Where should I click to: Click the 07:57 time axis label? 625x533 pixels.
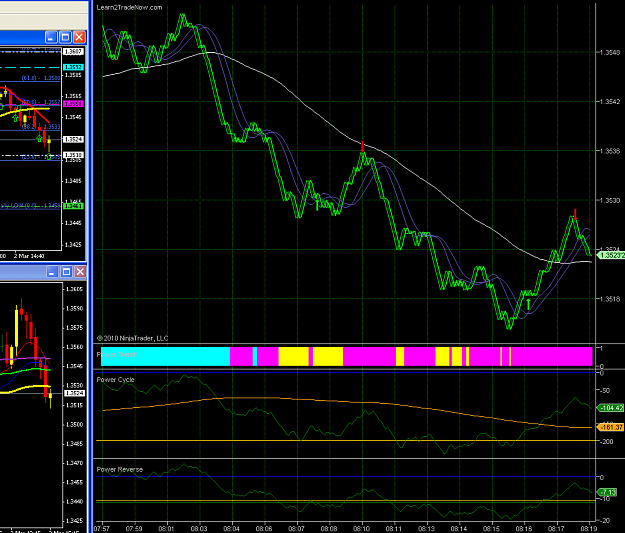[x=101, y=529]
